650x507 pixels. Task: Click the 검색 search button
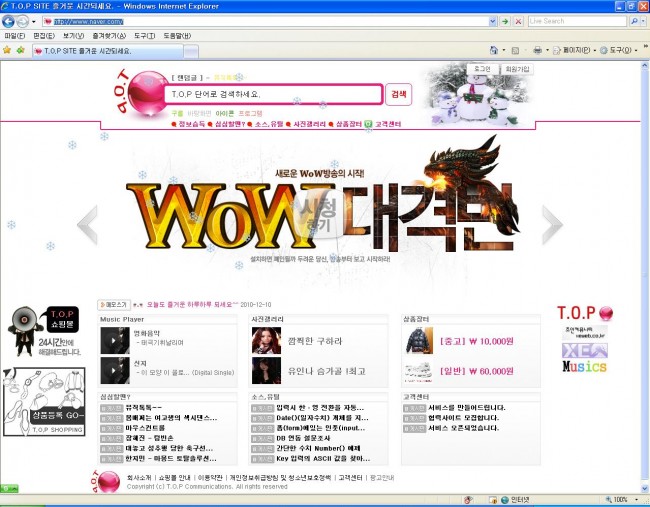398,94
